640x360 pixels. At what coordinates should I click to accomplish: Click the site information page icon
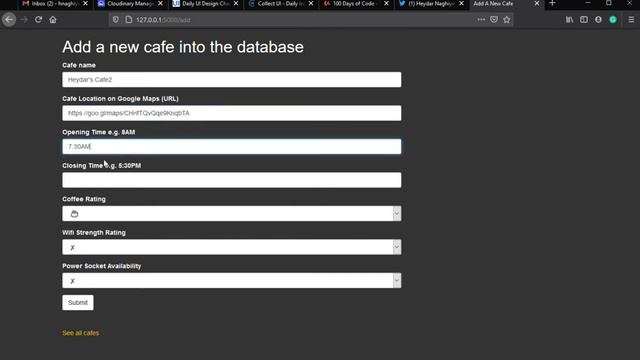pos(129,20)
